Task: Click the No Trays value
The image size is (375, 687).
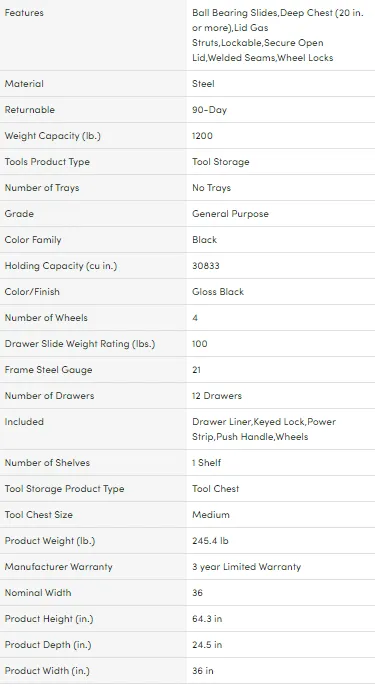Action: tap(211, 188)
